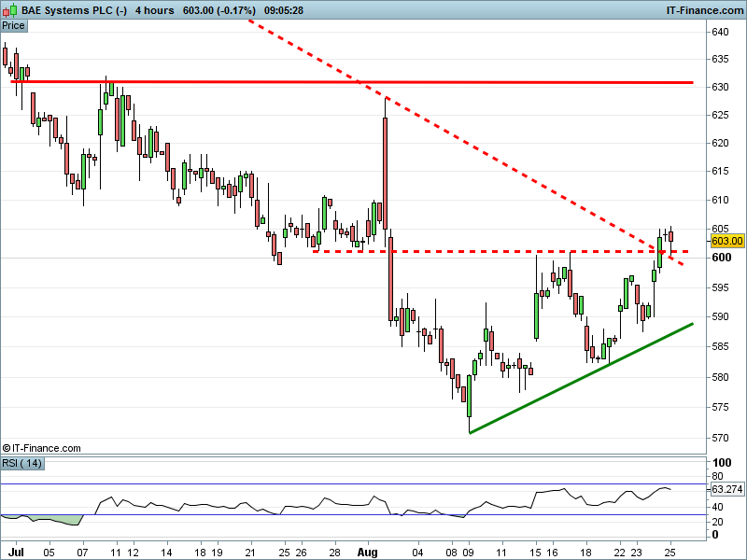Click the 09 date label on axis
747x560 pixels.
469,553
